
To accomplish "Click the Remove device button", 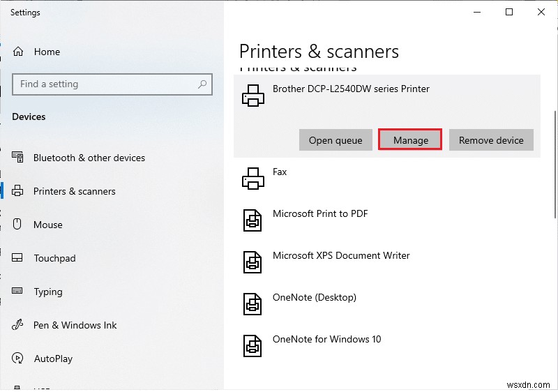I will (x=491, y=140).
